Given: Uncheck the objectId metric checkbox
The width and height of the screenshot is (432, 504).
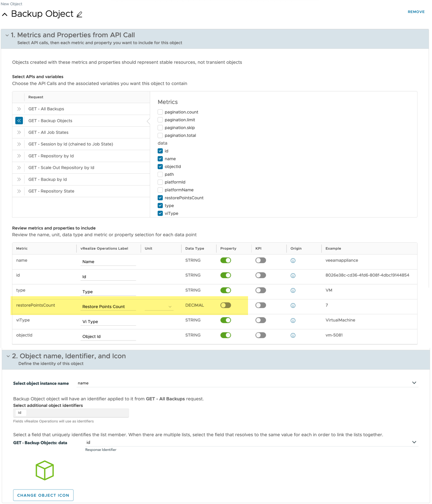Looking at the screenshot, I should [160, 166].
